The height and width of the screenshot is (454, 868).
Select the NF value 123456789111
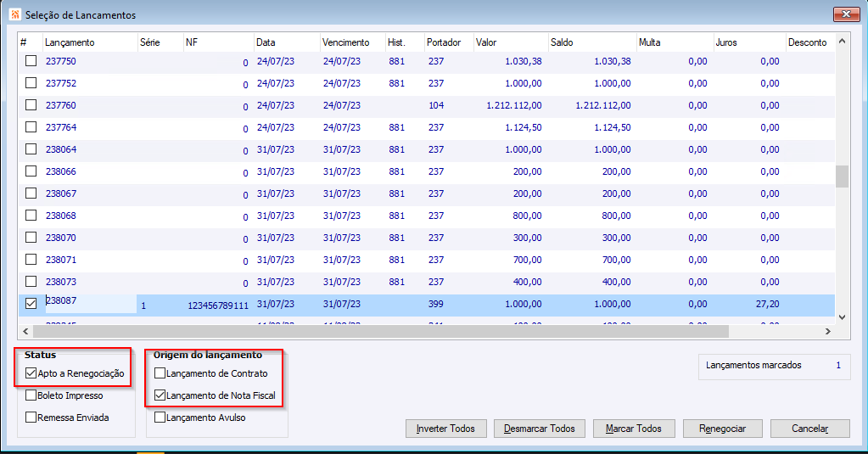tap(218, 305)
